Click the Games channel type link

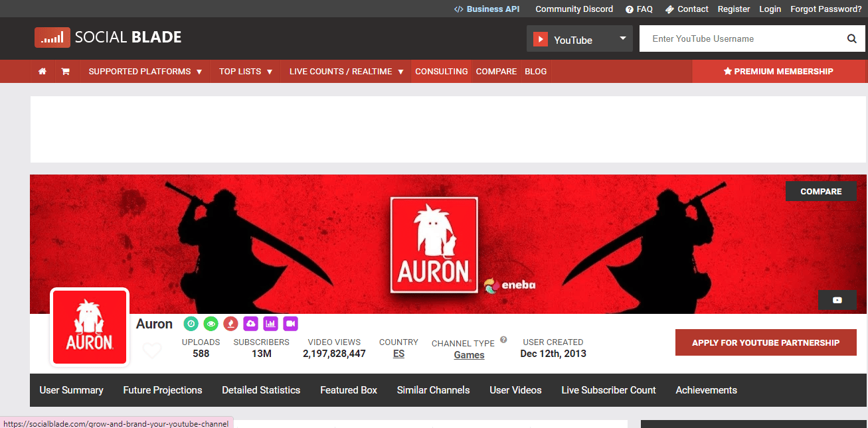coord(469,355)
